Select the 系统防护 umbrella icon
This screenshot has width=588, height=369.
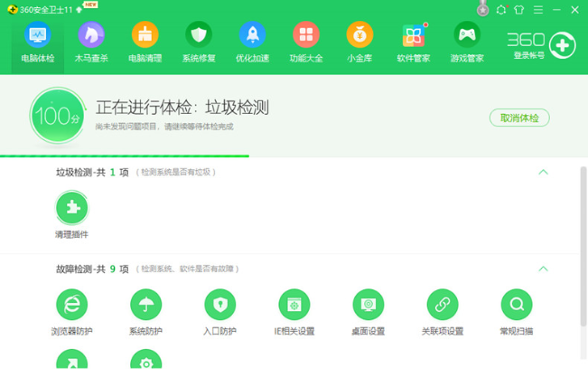pos(145,305)
